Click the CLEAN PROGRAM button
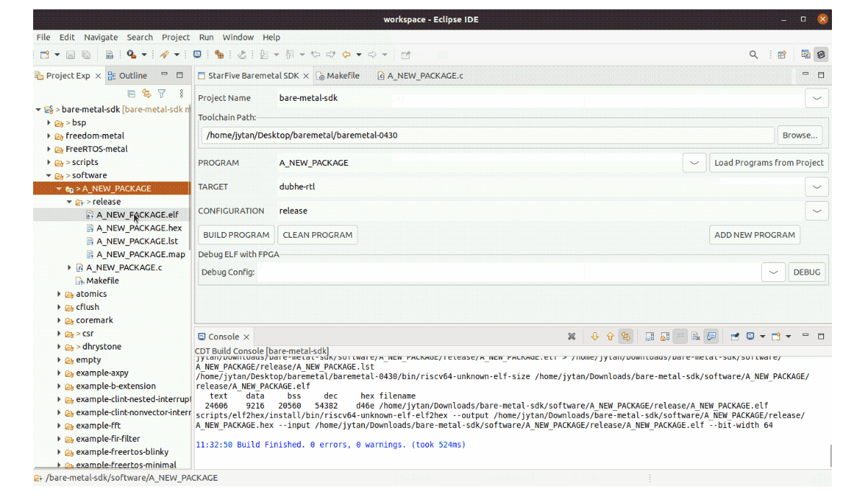This screenshot has width=868, height=503. 318,235
